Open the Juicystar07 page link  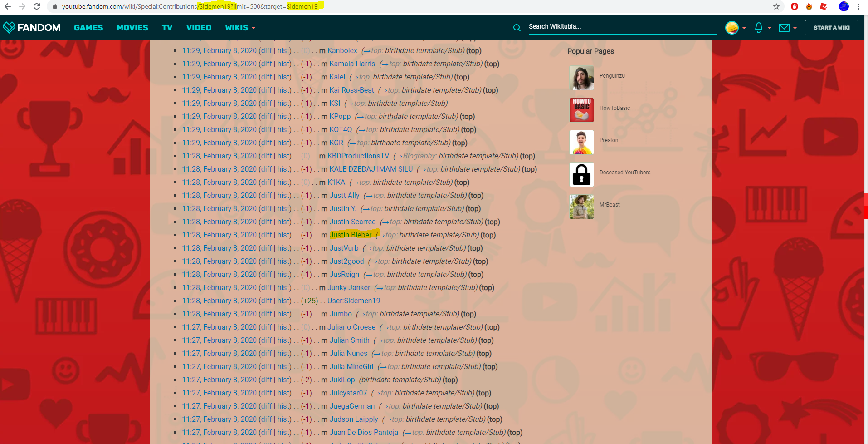[348, 393]
